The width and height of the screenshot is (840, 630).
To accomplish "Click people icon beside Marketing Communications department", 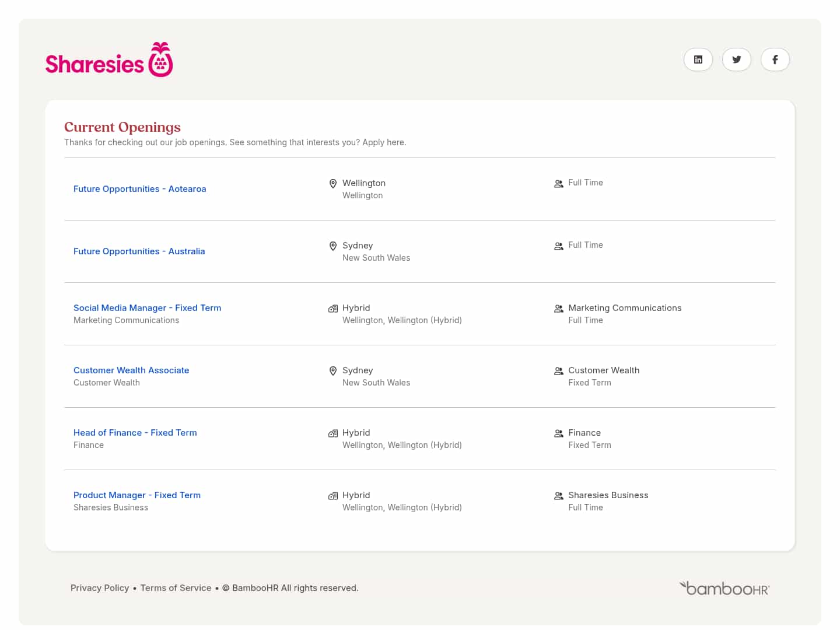I will [558, 309].
